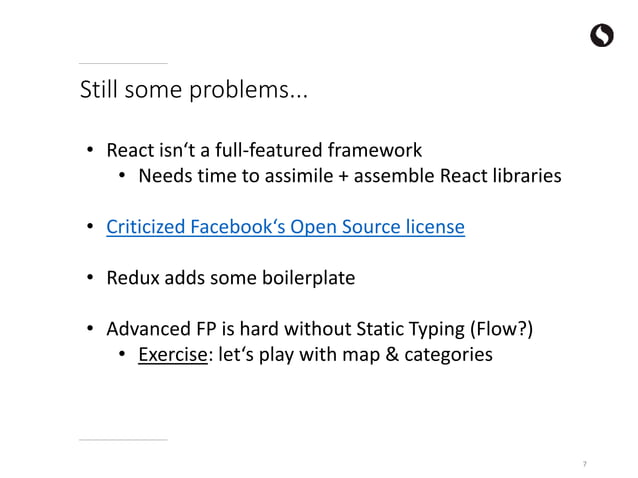
Task: Click the sub-bullet before Exercise line
Action: point(122,354)
